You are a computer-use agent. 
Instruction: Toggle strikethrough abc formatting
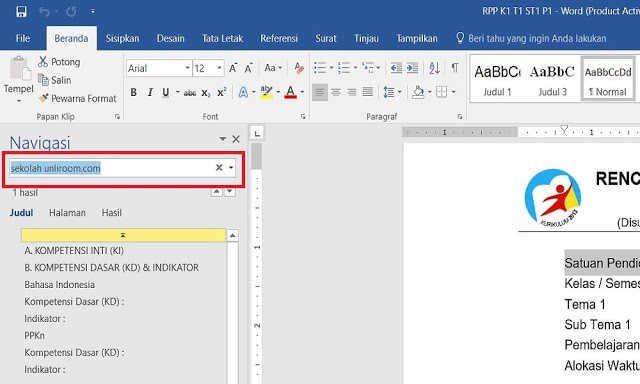(190, 93)
